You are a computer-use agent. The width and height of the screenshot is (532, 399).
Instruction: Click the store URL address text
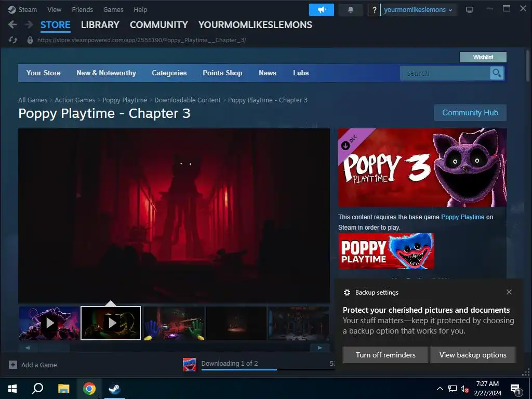point(141,40)
